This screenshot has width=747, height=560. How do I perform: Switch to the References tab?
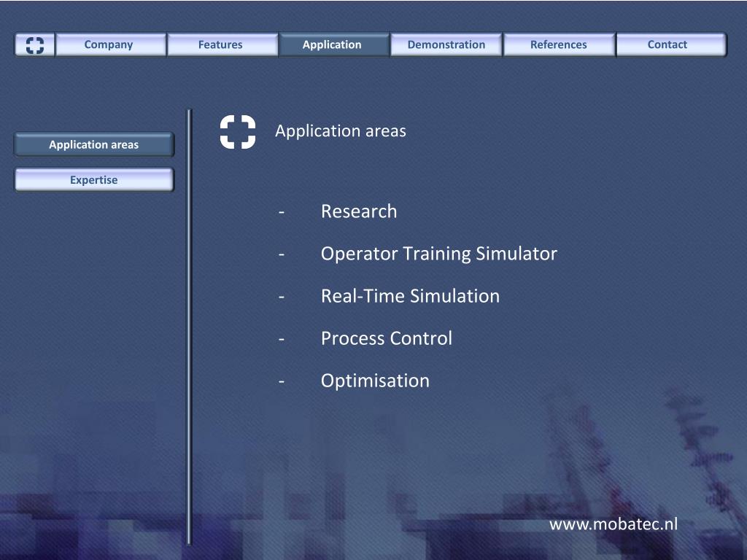(559, 44)
